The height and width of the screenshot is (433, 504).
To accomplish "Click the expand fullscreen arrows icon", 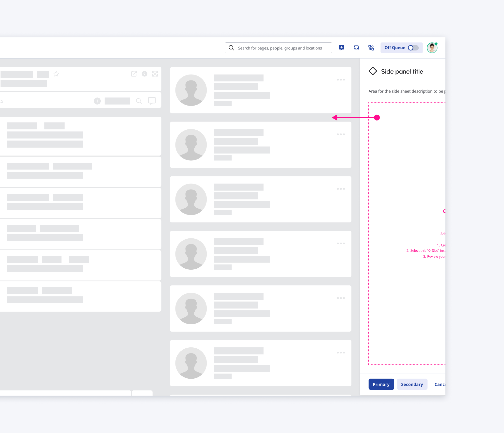I will 155,74.
